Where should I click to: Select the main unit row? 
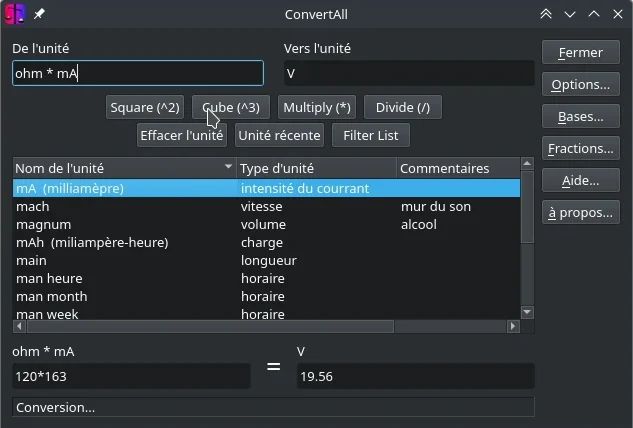coord(266,260)
